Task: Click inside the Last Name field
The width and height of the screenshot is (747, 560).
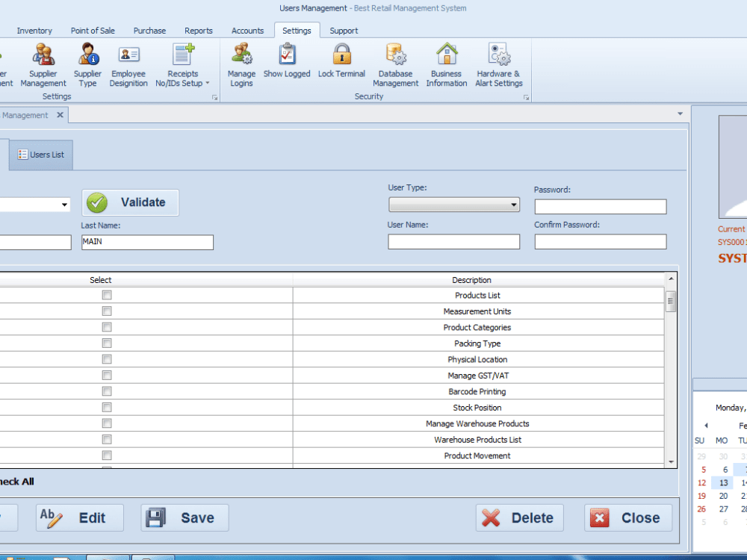Action: [146, 242]
